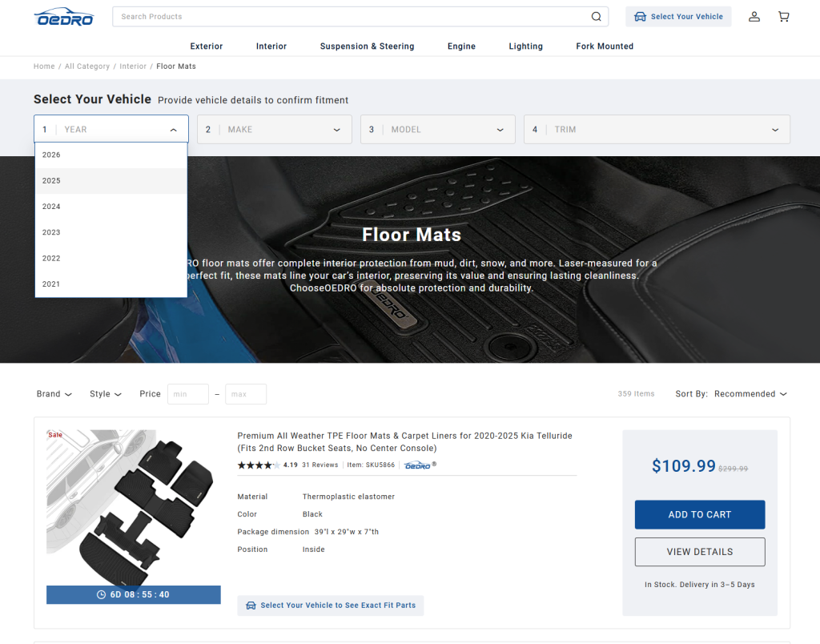Click the Select Your Vehicle header button
The width and height of the screenshot is (820, 644).
tap(678, 17)
